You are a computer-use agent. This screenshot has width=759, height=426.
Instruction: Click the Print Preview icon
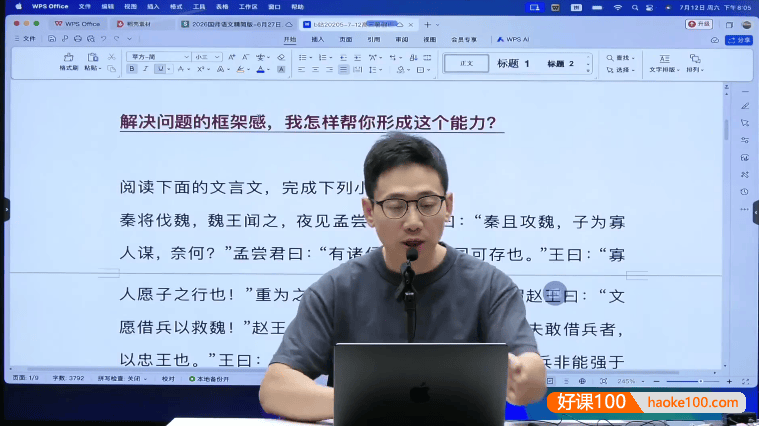[x=91, y=39]
